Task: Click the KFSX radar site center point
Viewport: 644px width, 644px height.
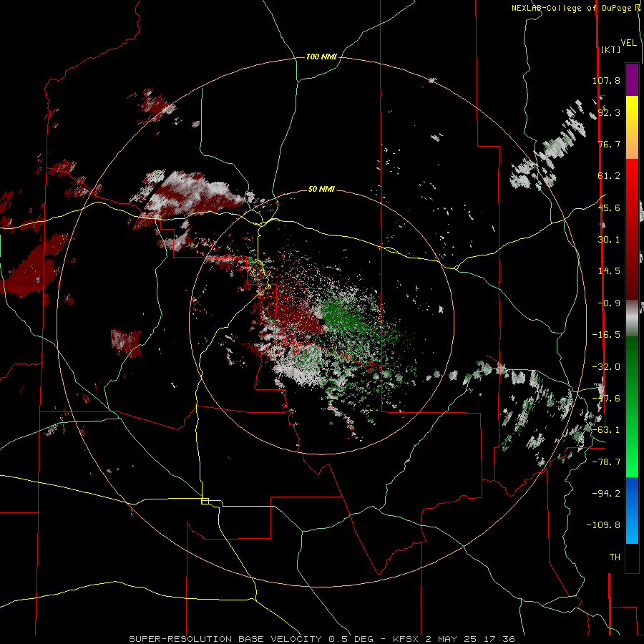Action: pyautogui.click(x=321, y=321)
